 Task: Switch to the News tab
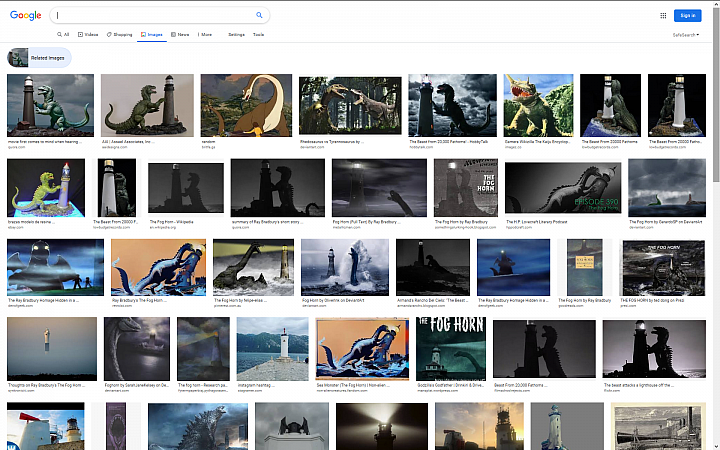[180, 34]
